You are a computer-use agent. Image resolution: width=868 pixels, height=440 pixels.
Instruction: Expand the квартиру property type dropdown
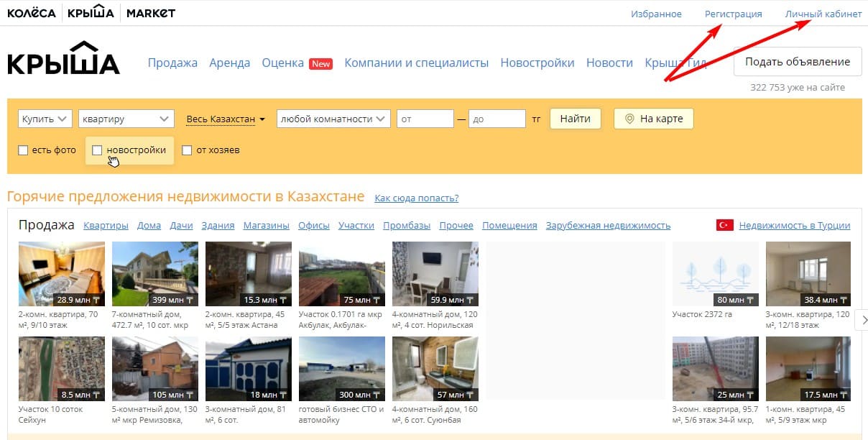[126, 119]
